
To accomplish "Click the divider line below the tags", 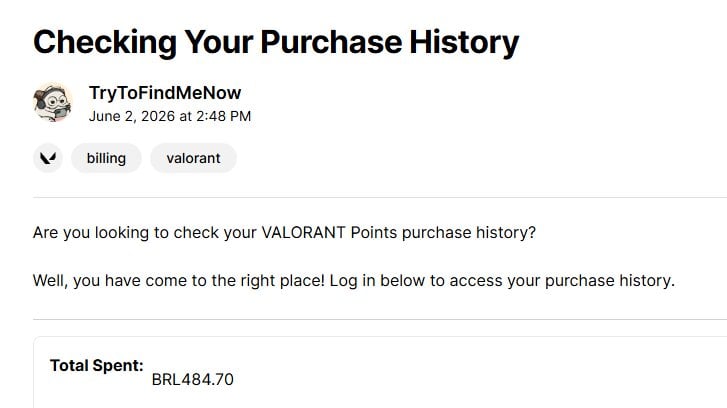I will click(x=380, y=197).
